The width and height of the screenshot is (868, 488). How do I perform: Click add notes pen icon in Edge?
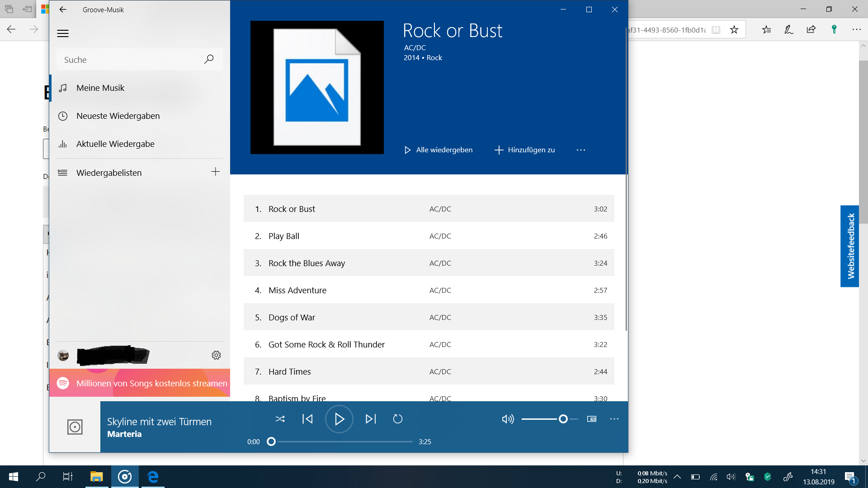(789, 29)
